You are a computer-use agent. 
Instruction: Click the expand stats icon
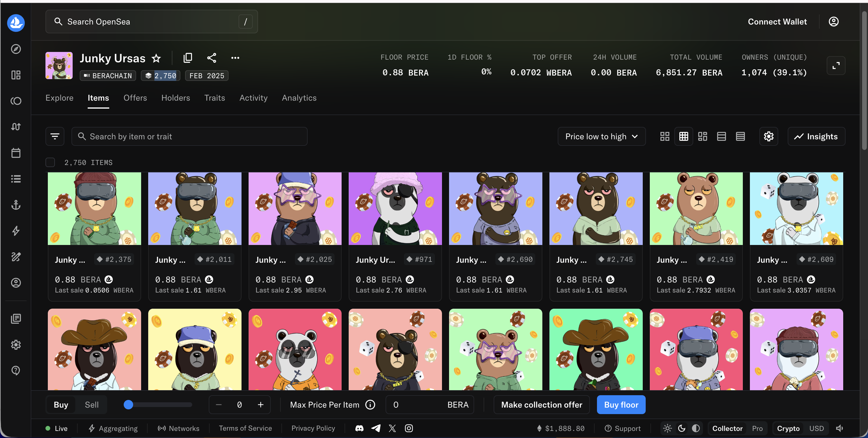(836, 65)
